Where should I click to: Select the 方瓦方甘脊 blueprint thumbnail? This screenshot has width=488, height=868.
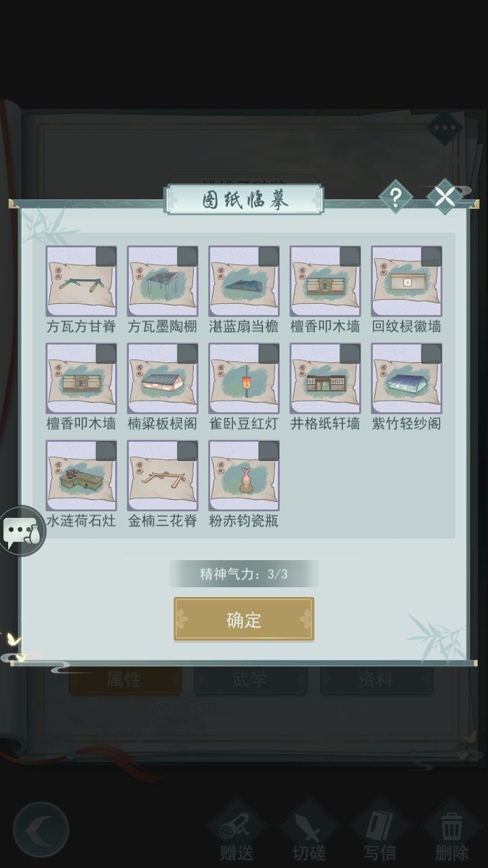click(x=81, y=281)
